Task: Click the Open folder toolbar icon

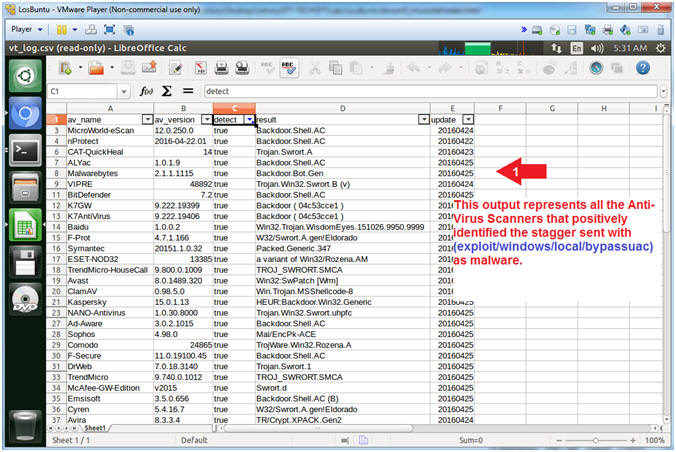Action: [96, 68]
